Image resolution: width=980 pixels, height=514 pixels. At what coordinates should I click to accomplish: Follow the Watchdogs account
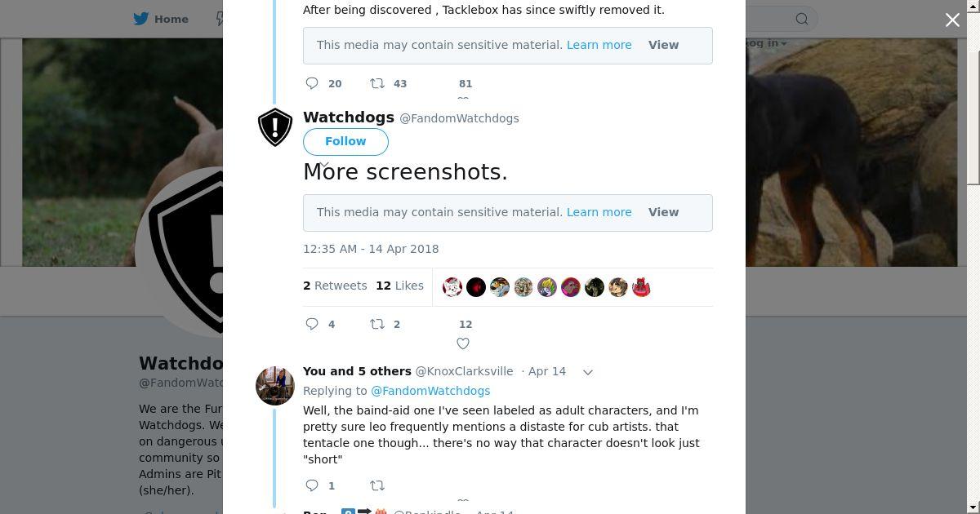pos(345,141)
